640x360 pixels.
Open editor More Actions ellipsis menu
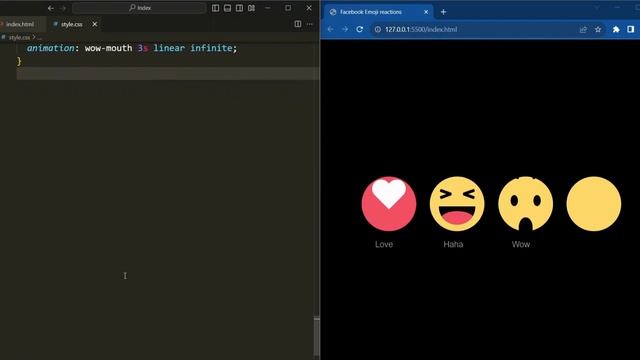310,24
